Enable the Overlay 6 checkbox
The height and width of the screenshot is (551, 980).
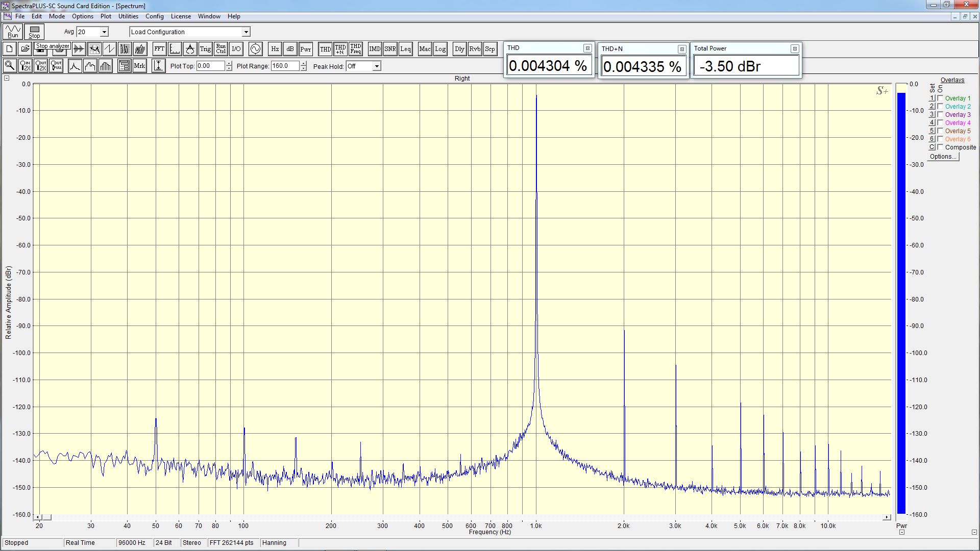click(x=940, y=139)
